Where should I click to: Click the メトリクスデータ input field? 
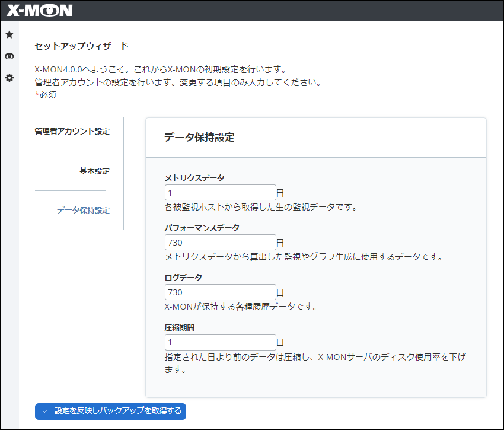[x=220, y=192]
